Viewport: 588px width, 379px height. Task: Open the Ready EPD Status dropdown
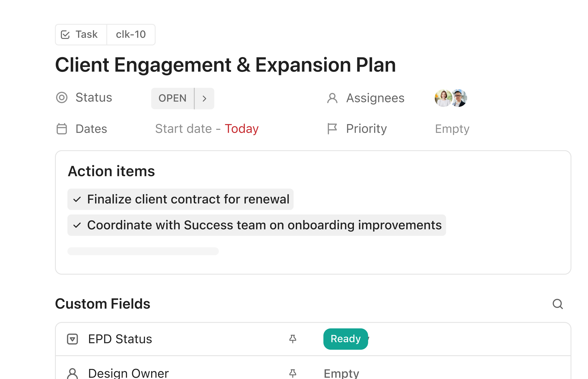point(346,339)
